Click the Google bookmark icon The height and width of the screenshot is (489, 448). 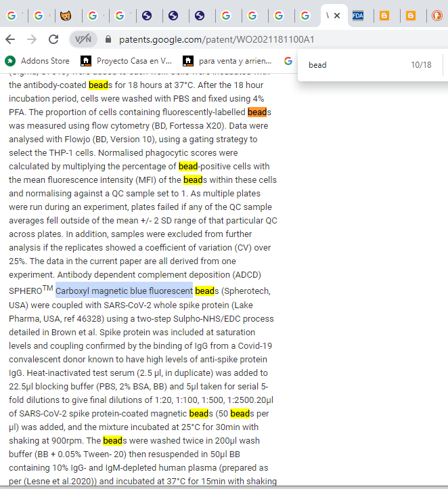tap(288, 61)
